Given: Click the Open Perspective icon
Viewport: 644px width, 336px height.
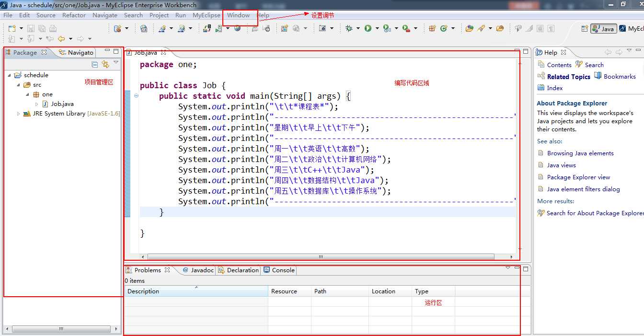Looking at the screenshot, I should click(585, 28).
